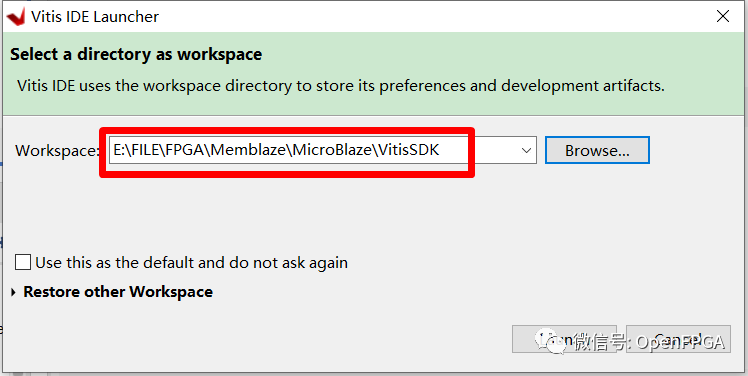Click the Launch button
Viewport: 748px width, 376px height.
click(564, 339)
